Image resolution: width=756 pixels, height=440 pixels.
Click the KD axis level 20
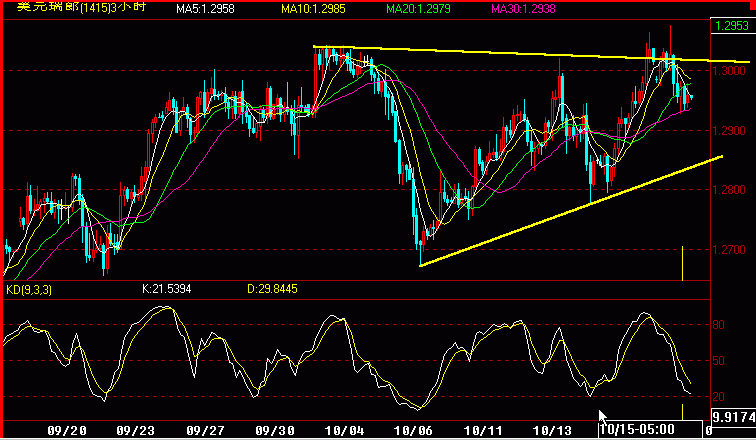(718, 397)
